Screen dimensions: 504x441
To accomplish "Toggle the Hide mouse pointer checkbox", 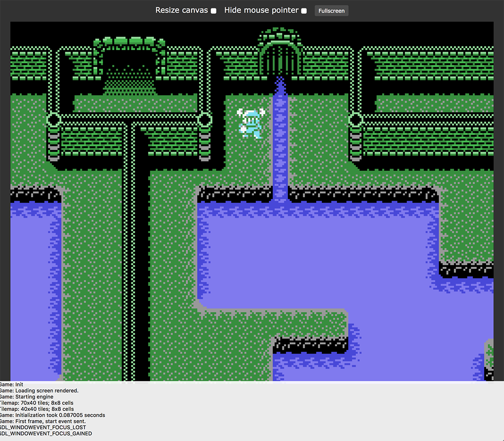I will [304, 11].
